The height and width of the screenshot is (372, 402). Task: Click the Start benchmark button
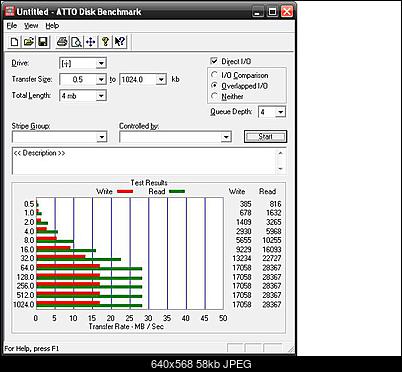pos(265,136)
